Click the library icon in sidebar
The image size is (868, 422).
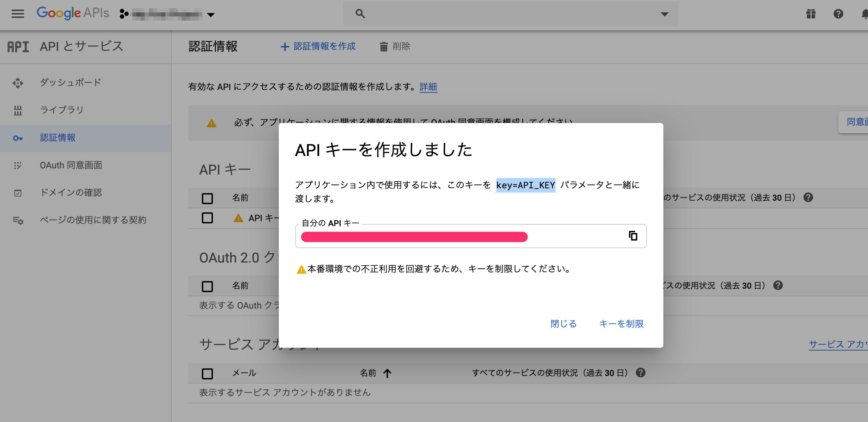click(18, 110)
